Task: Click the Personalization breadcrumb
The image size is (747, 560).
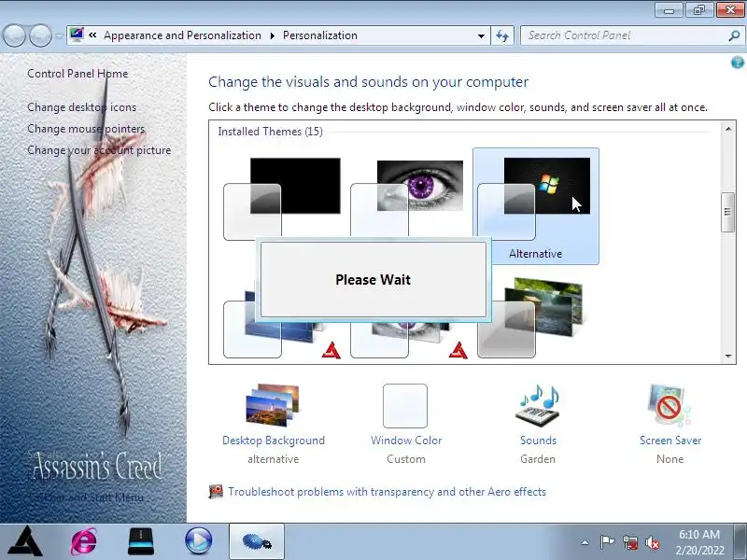Action: 320,35
